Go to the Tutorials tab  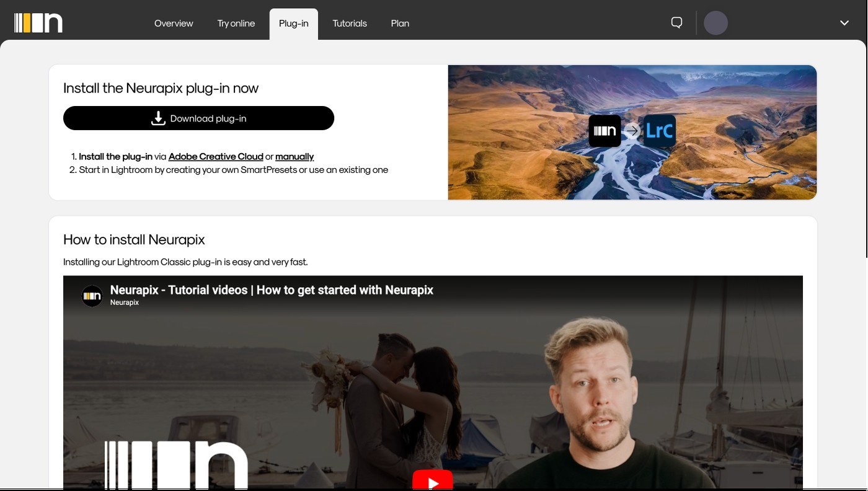pyautogui.click(x=350, y=24)
